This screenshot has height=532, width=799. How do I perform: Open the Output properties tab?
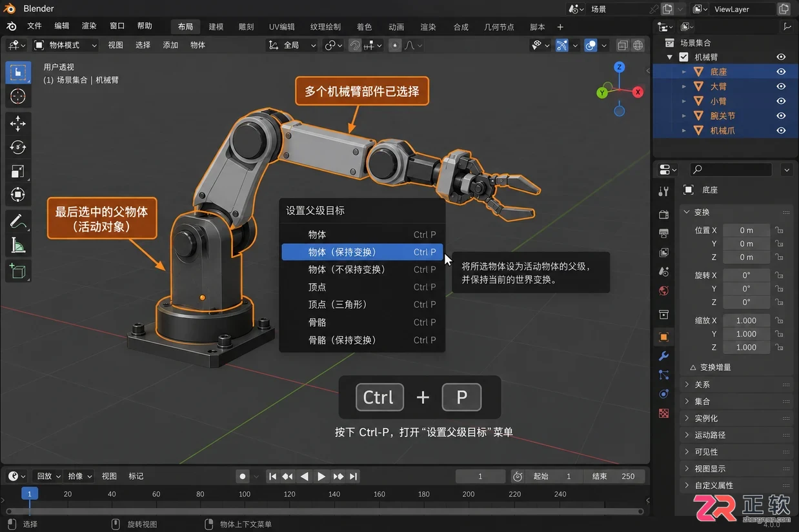(663, 233)
